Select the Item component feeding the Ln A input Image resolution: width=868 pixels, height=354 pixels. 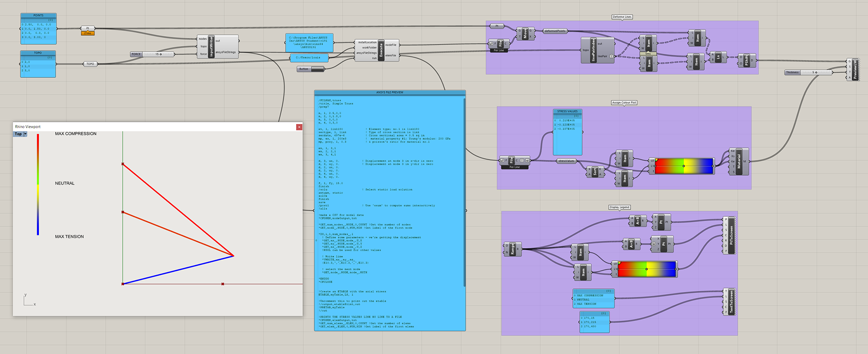(698, 38)
